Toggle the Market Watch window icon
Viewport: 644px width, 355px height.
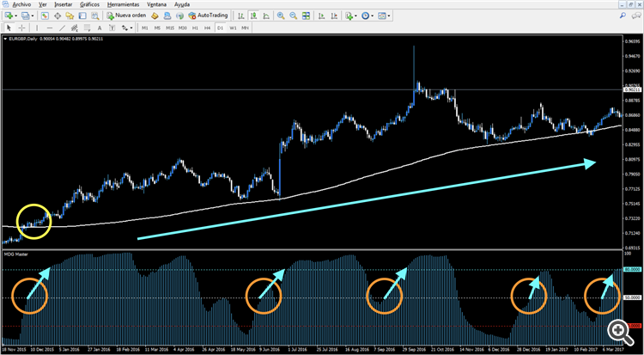click(x=45, y=15)
